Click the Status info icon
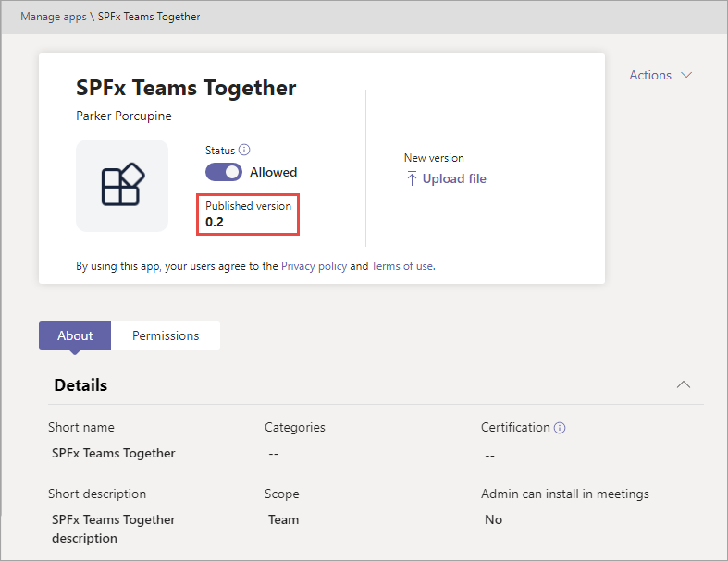Viewport: 728px width, 561px height. (244, 150)
